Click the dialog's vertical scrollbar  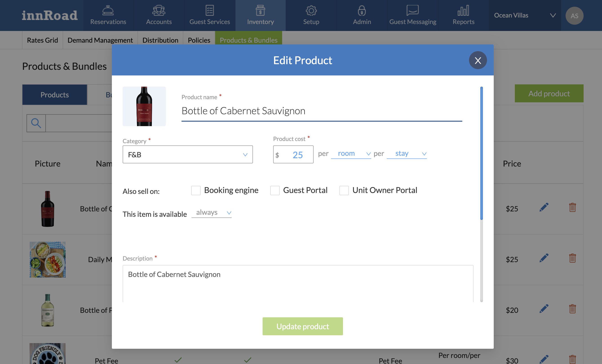click(481, 153)
